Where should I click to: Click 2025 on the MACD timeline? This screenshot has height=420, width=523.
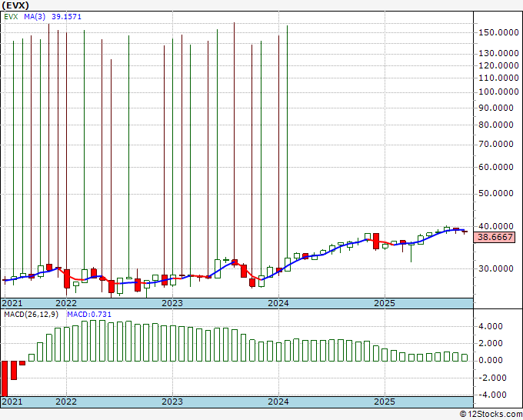click(385, 402)
